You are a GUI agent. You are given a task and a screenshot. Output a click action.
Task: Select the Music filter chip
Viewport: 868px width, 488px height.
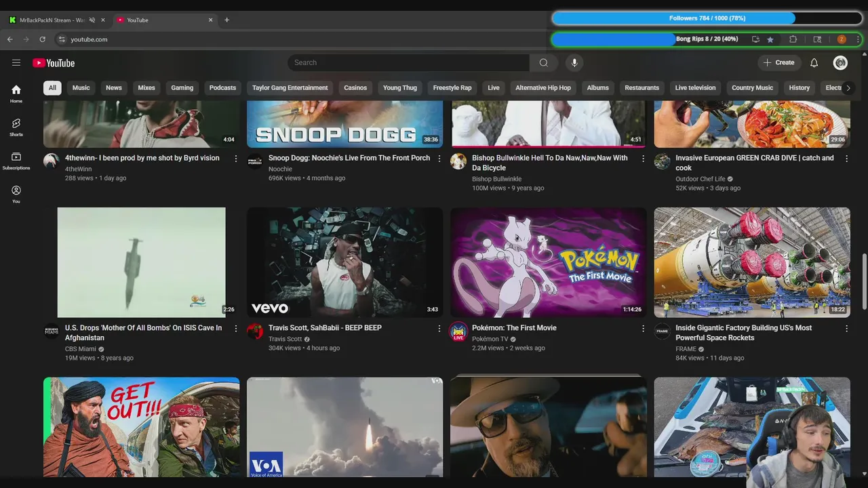tap(81, 87)
